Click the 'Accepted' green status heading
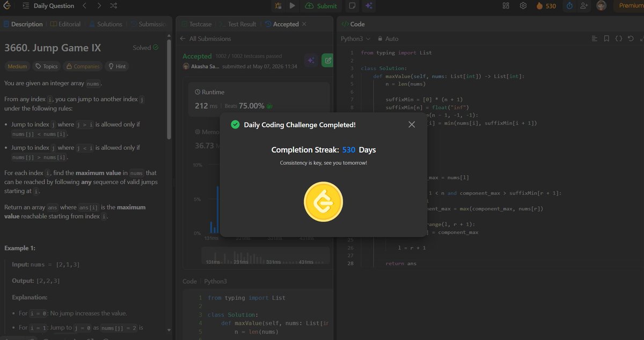Screen dimensions: 644x340 point(197,56)
